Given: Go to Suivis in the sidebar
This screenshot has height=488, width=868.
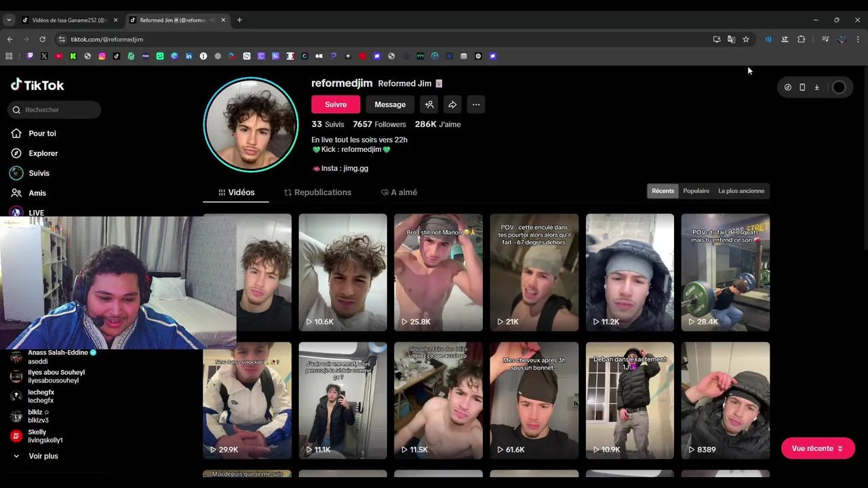Looking at the screenshot, I should [39, 173].
